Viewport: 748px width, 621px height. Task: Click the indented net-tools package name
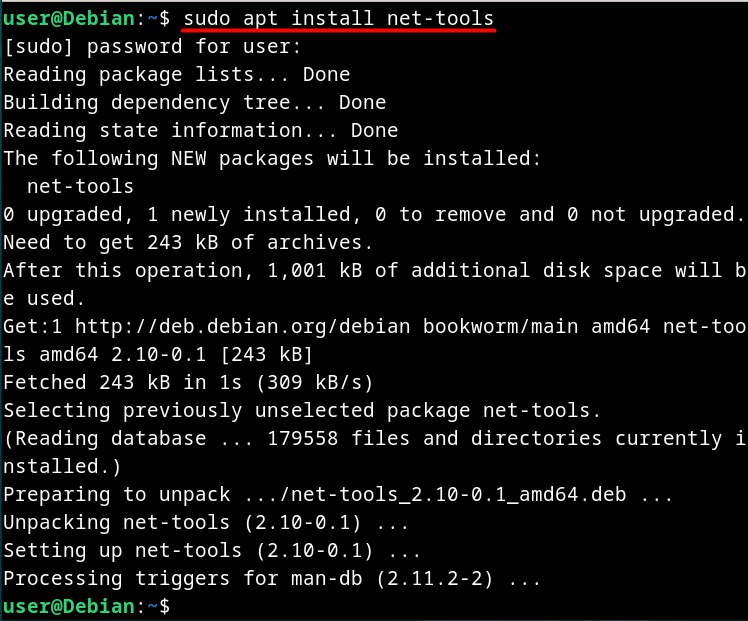click(x=80, y=186)
